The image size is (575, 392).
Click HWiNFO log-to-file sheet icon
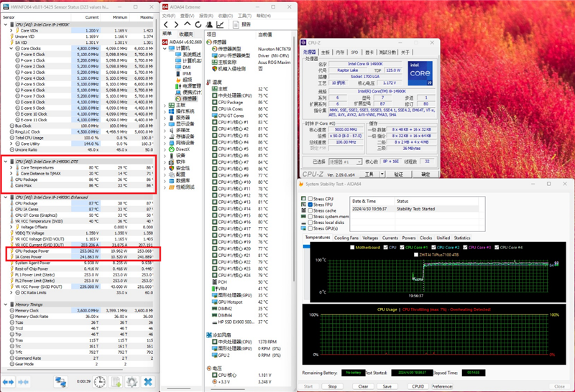pyautogui.click(x=116, y=382)
